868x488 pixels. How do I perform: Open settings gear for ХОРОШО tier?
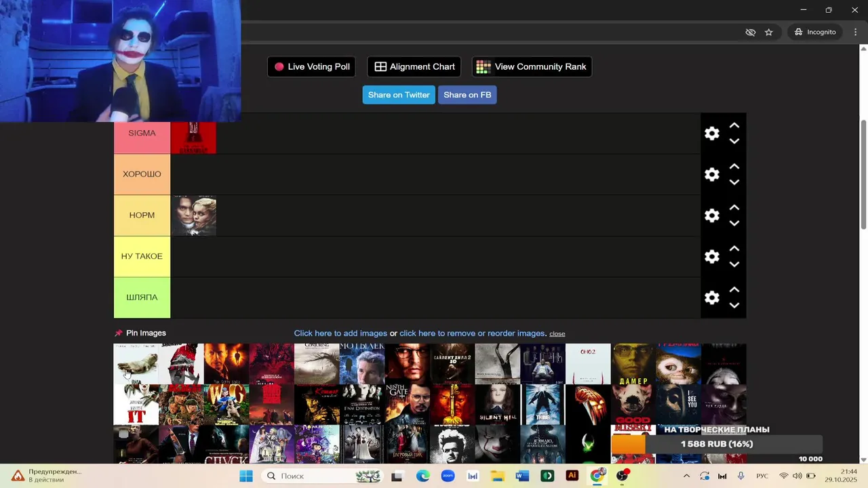[711, 175]
